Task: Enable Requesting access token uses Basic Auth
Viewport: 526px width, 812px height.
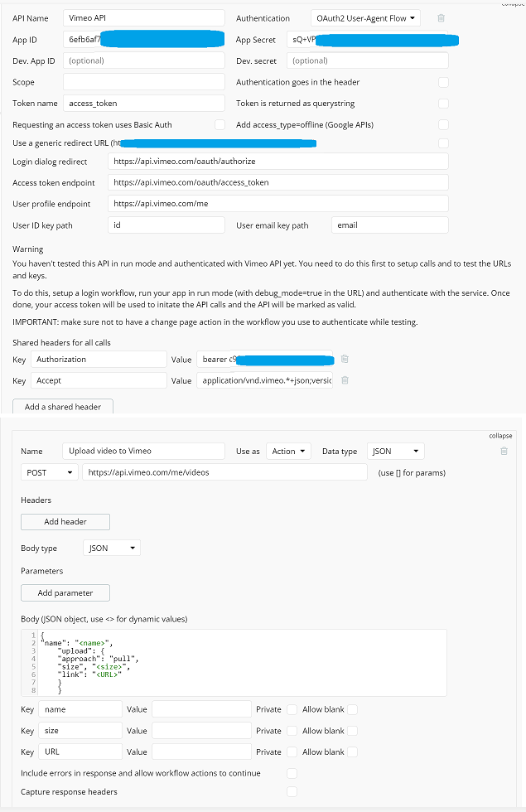Action: point(220,125)
